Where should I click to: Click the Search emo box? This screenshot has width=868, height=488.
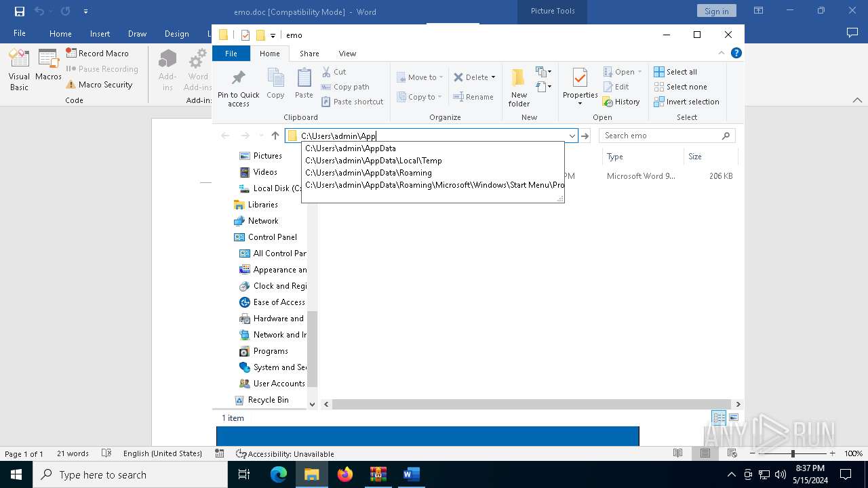[667, 136]
